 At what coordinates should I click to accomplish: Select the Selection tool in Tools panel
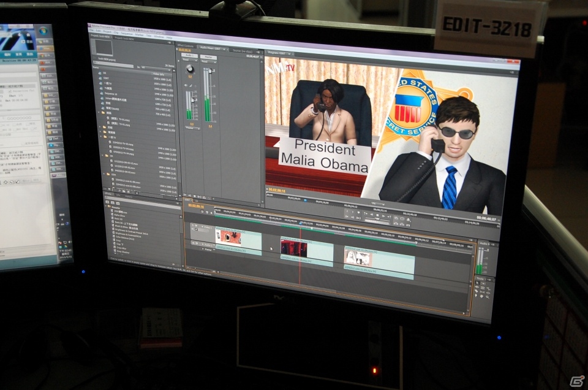point(477,283)
